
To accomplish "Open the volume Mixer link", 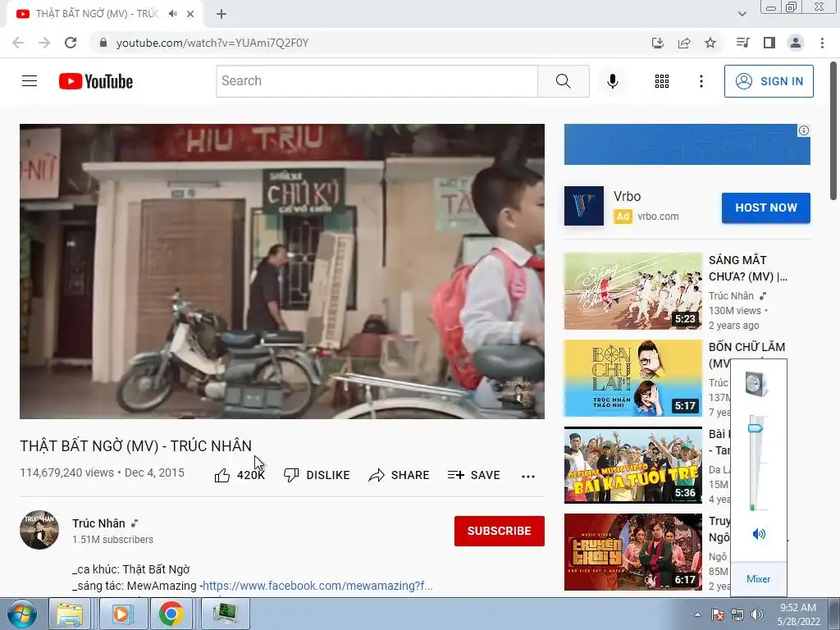I will coord(758,579).
